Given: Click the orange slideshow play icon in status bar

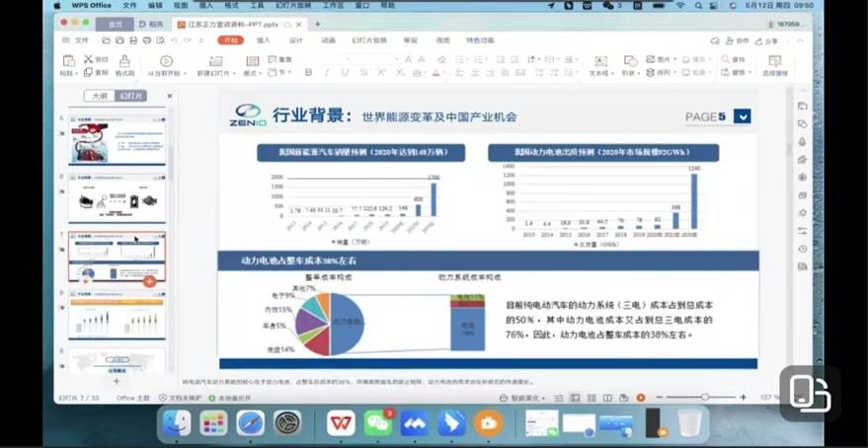Looking at the screenshot, I should 641,398.
